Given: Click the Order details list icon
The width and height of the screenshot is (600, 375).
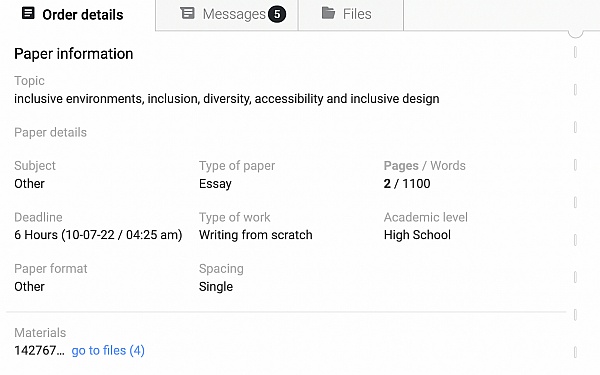Looking at the screenshot, I should (28, 13).
